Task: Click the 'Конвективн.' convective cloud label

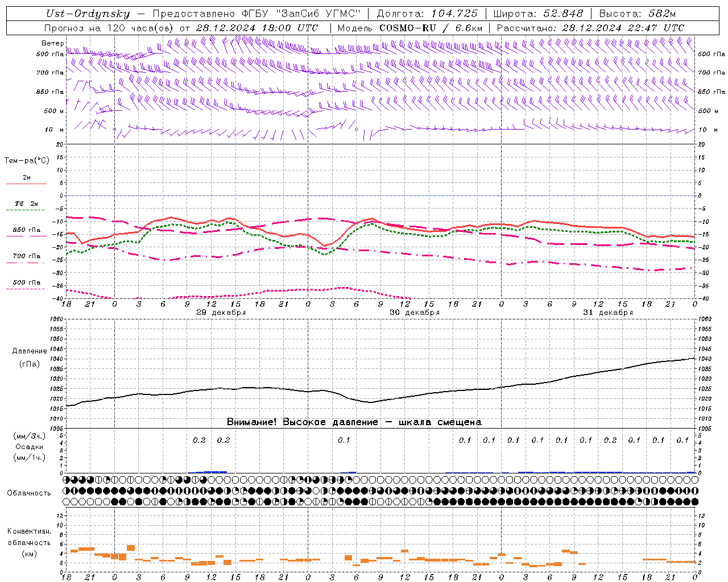Action: 29,531
